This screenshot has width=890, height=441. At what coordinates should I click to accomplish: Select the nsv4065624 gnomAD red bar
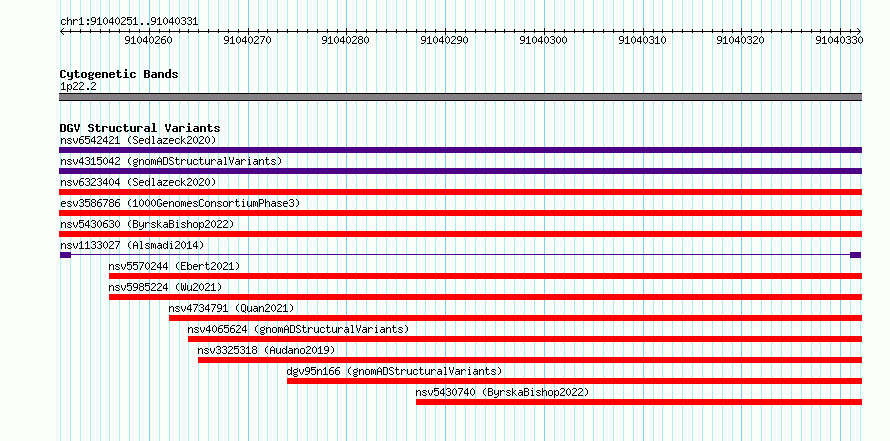[525, 339]
